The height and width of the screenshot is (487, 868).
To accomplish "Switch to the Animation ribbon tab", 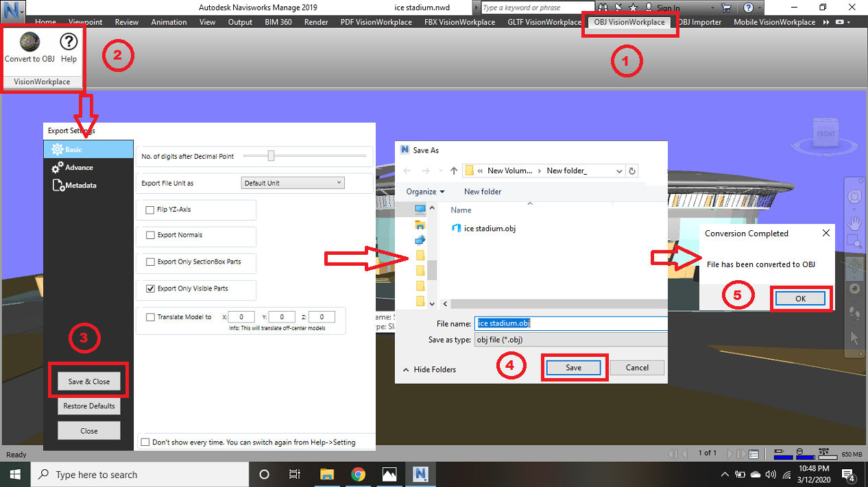I will pos(169,22).
